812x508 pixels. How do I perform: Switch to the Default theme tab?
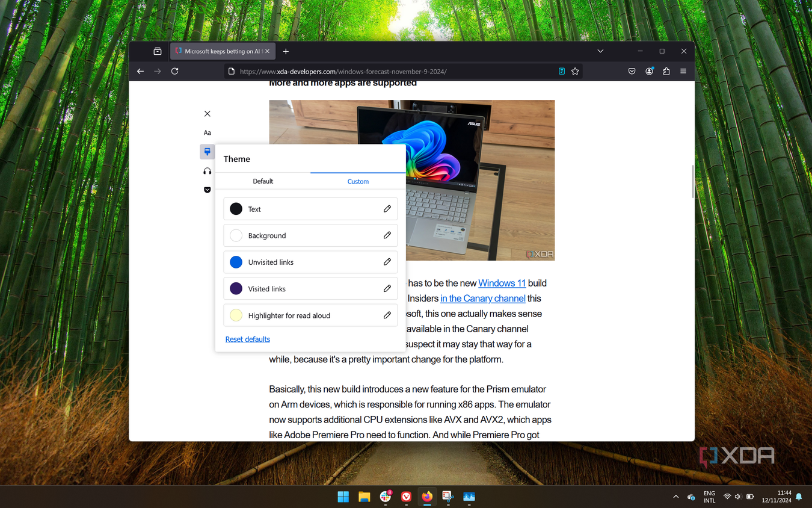pos(263,181)
